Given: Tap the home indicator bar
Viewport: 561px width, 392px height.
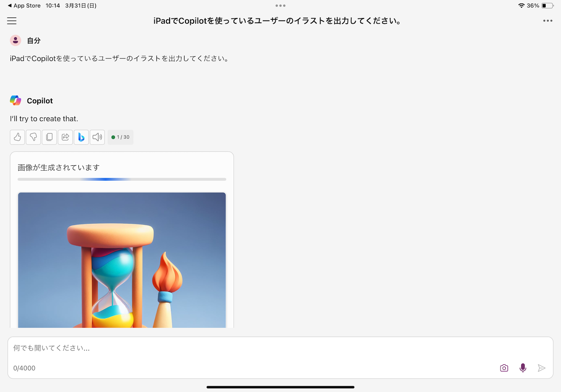Looking at the screenshot, I should pyautogui.click(x=280, y=387).
